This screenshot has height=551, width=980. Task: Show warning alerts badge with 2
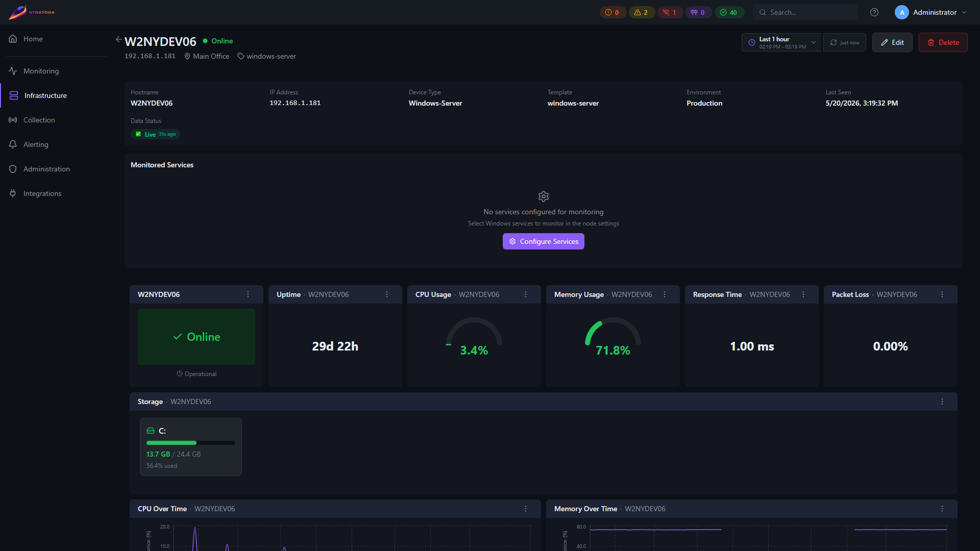coord(641,12)
